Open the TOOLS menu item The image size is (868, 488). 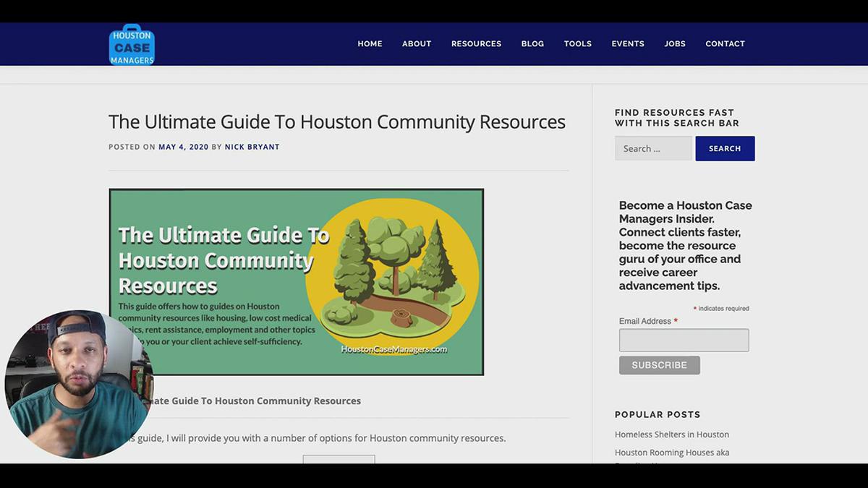(x=578, y=44)
